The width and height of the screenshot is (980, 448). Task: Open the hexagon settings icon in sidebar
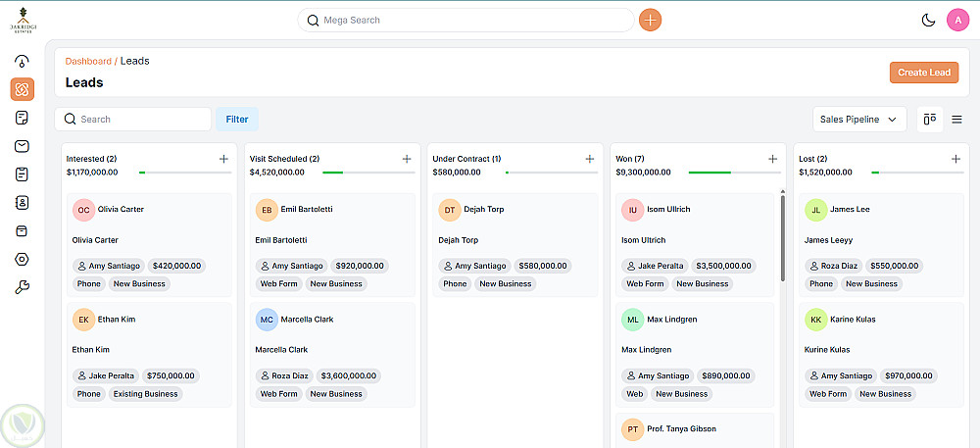[x=22, y=260]
